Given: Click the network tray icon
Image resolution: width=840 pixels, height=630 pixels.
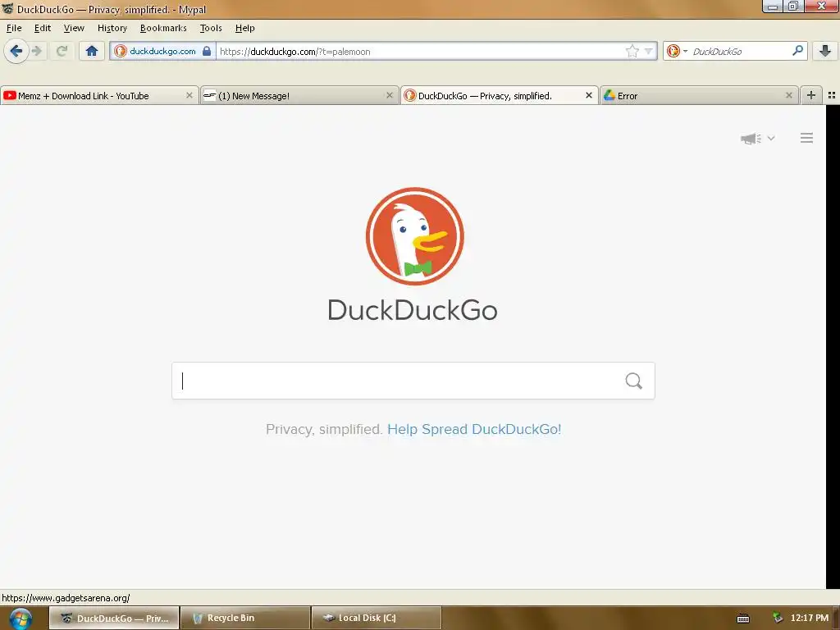Looking at the screenshot, I should click(778, 618).
